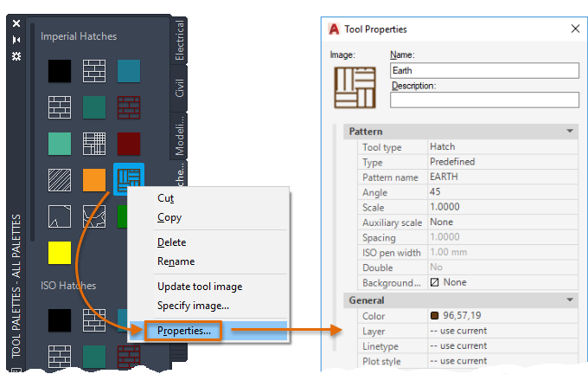The image size is (588, 387).
Task: Click the empty Description field
Action: coord(484,100)
